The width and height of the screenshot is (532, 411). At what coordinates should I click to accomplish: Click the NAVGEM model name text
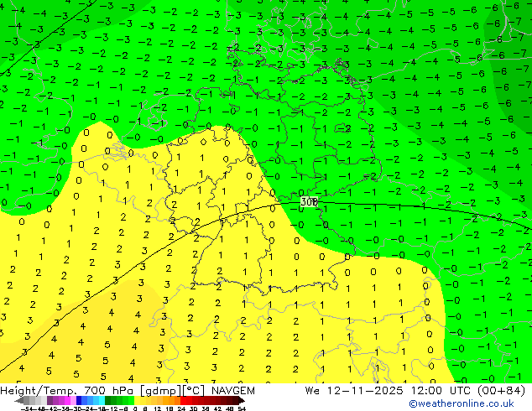(x=233, y=391)
